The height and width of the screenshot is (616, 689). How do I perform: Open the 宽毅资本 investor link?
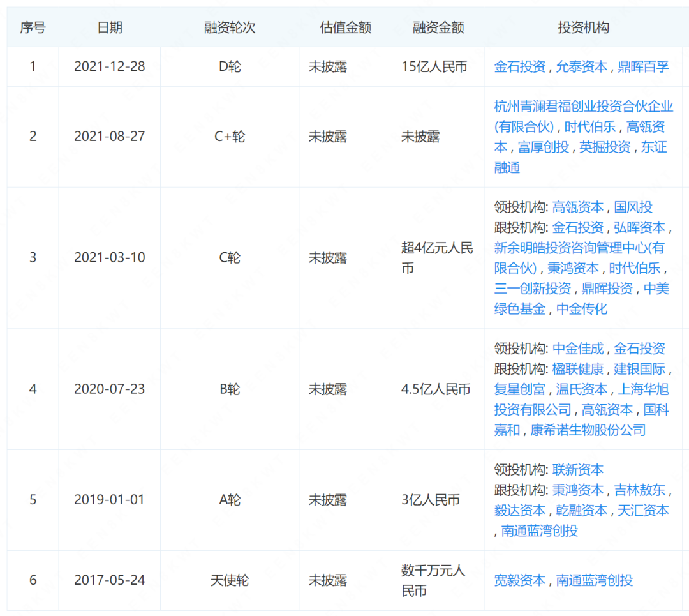click(x=519, y=581)
